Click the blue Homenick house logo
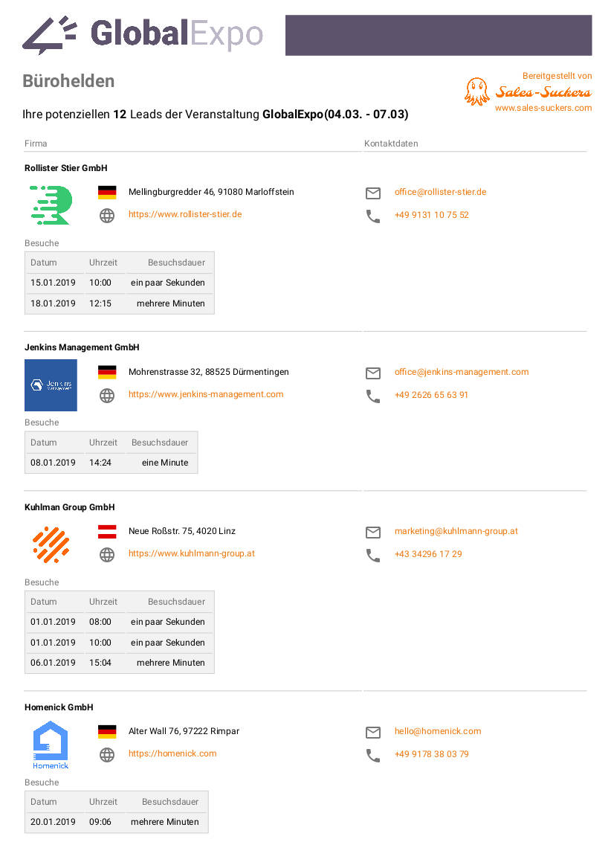 pyautogui.click(x=51, y=745)
